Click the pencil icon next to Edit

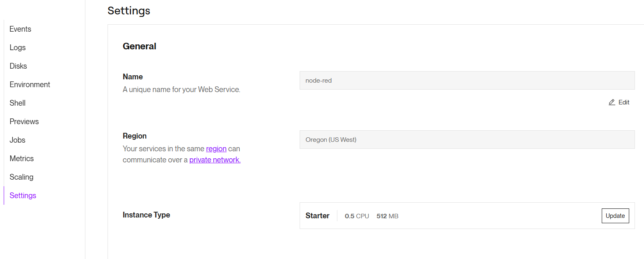click(612, 102)
